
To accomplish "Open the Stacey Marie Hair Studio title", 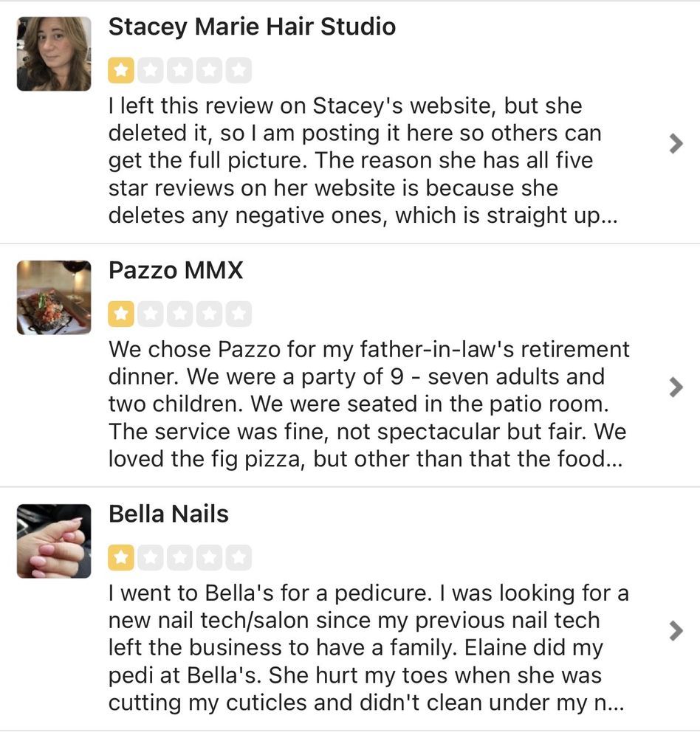I will click(x=252, y=27).
